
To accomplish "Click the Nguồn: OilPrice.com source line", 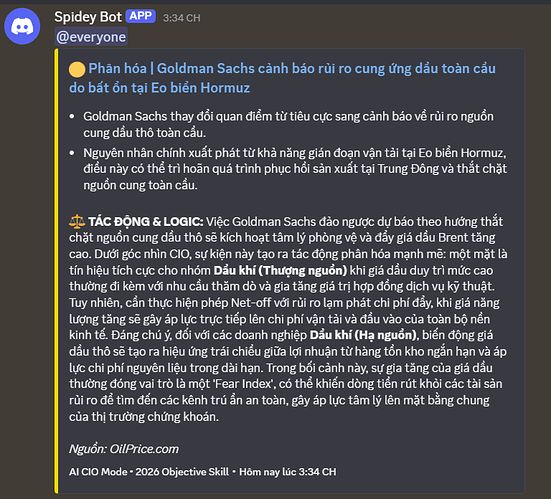I will coord(124,449).
